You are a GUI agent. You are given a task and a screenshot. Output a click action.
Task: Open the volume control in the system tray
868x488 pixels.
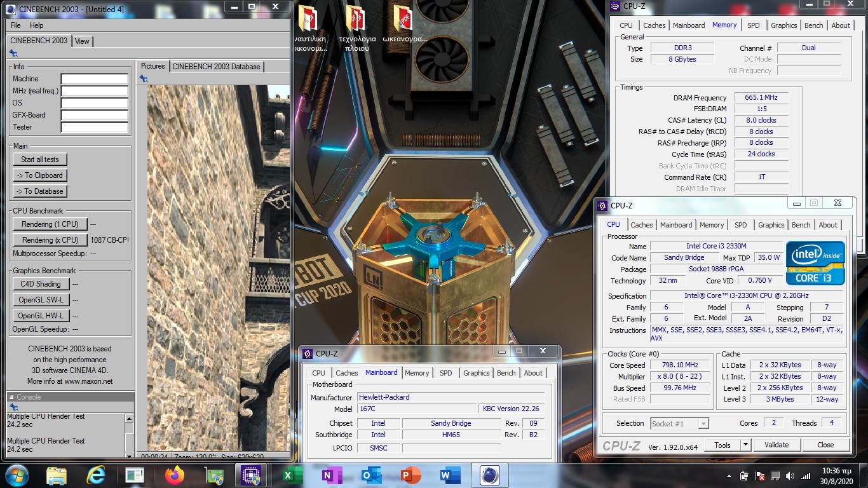click(790, 475)
